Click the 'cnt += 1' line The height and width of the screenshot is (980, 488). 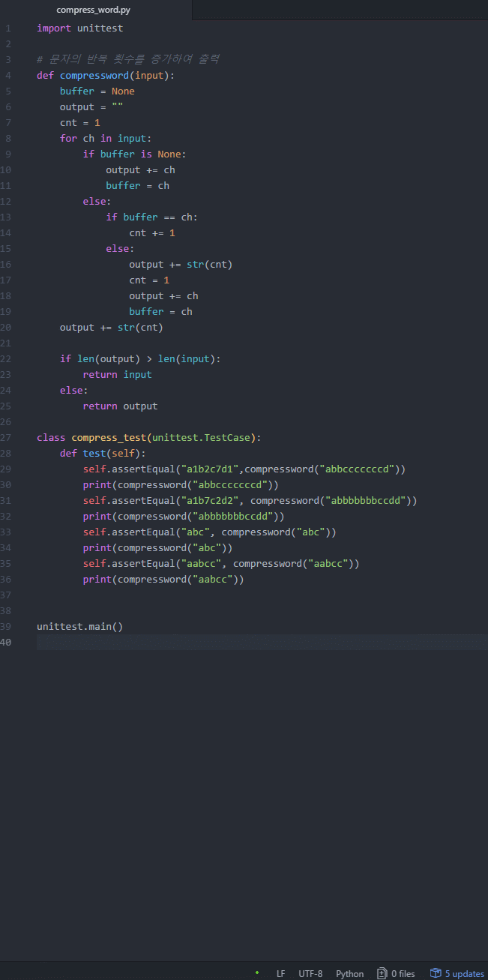point(152,233)
